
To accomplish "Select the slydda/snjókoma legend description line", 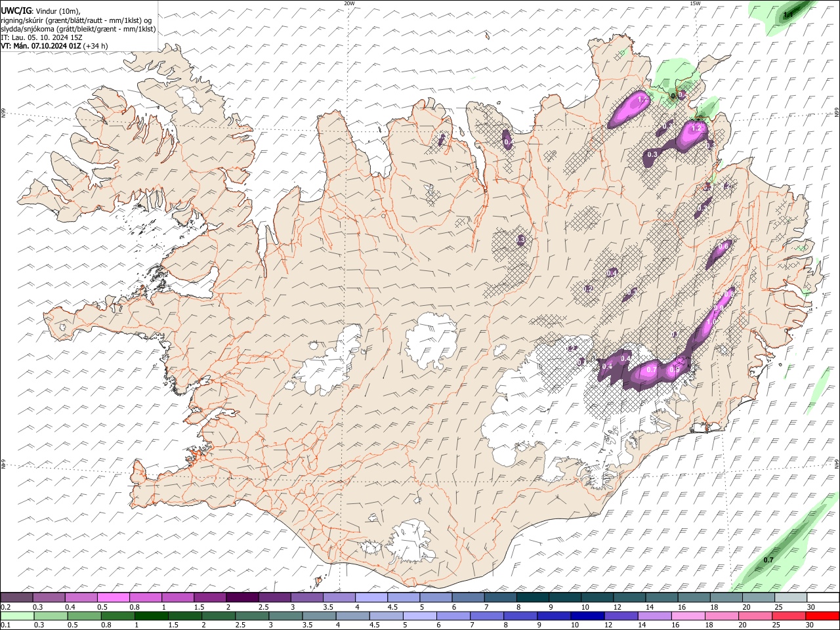I will pyautogui.click(x=78, y=29).
